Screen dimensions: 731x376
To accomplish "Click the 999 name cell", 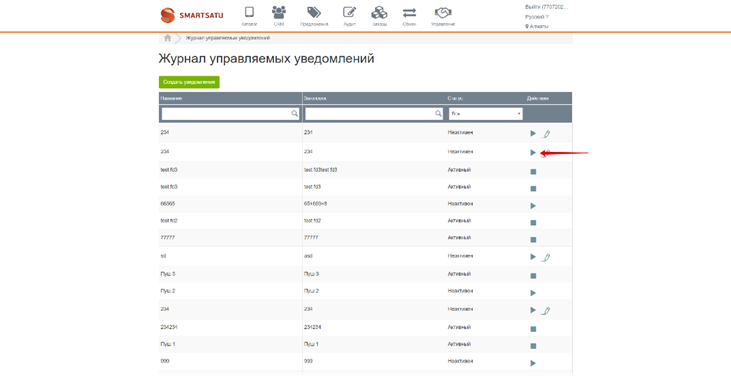I will point(165,361).
